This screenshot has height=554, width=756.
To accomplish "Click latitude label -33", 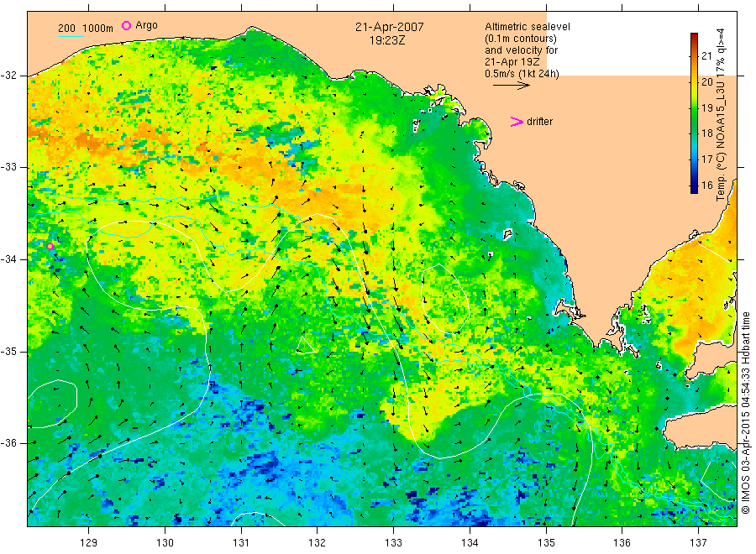I will coord(8,167).
